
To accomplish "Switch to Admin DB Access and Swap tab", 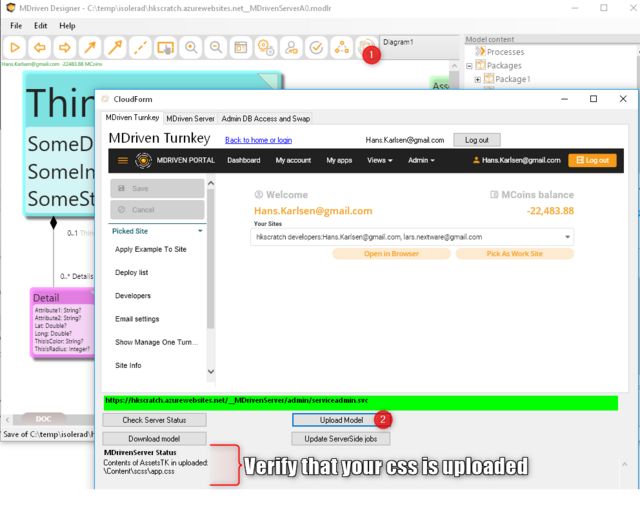I will (266, 119).
